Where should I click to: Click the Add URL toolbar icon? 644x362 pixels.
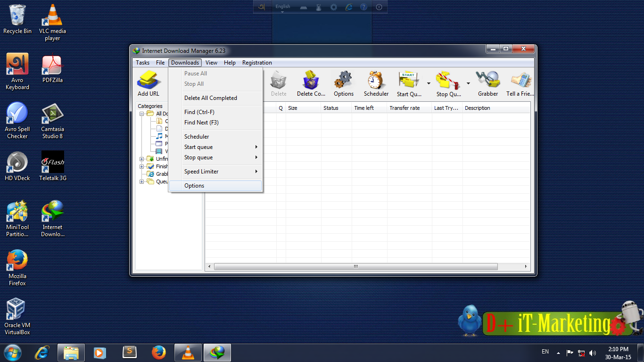(x=149, y=81)
